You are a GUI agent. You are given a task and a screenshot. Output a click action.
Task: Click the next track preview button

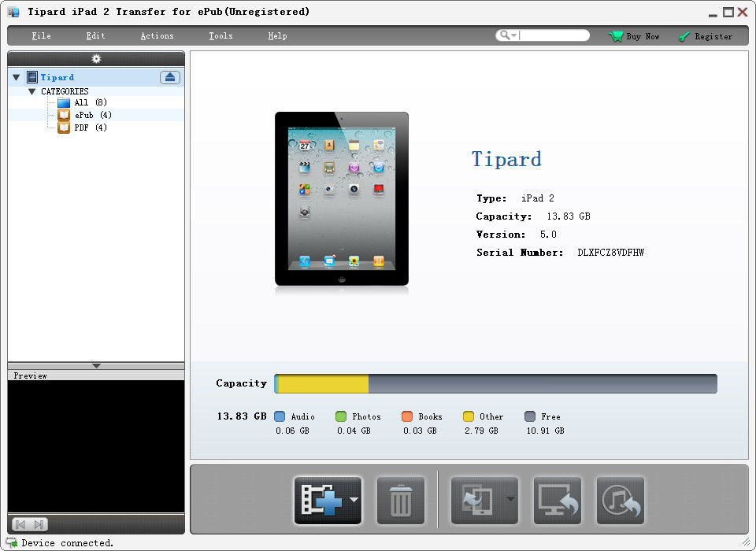(39, 524)
